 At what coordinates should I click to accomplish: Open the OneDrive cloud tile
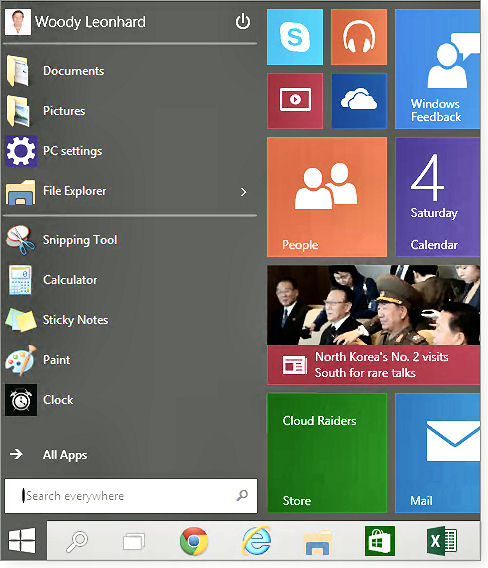click(359, 101)
